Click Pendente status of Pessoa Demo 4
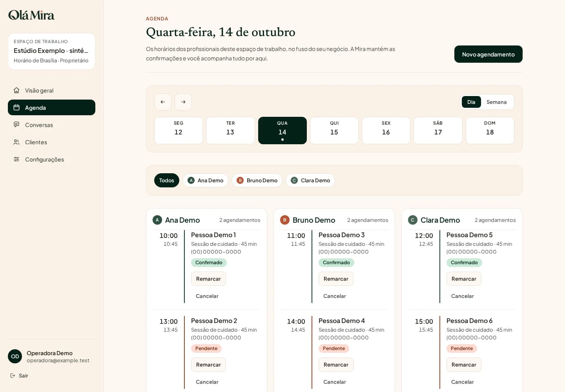 [x=334, y=348]
